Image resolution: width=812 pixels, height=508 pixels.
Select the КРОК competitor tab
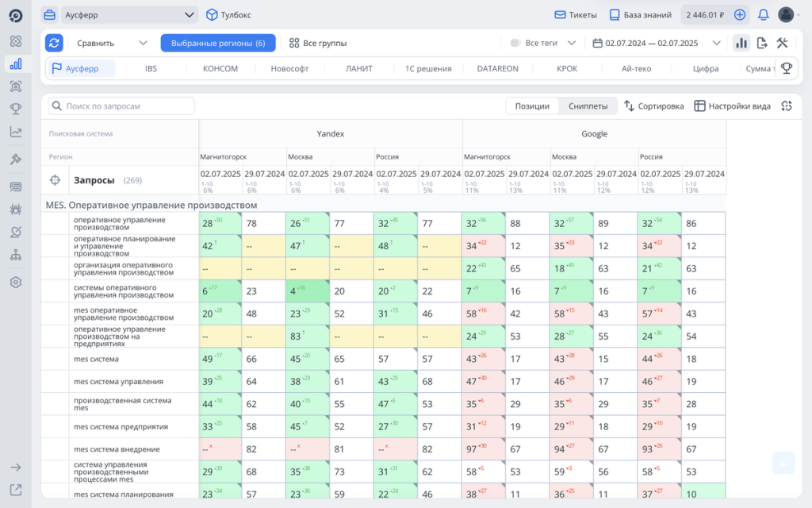pyautogui.click(x=567, y=68)
